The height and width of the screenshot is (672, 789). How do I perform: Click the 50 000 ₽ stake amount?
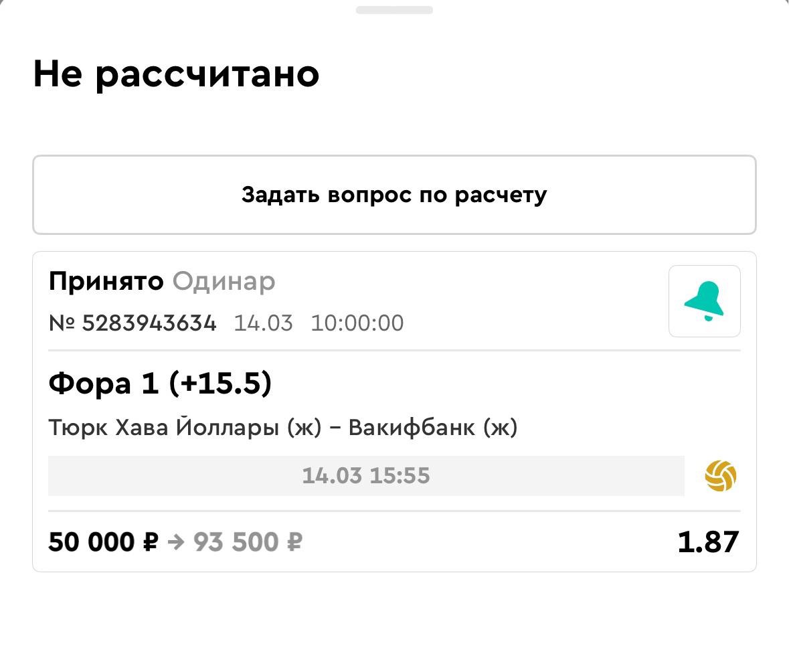(x=102, y=542)
